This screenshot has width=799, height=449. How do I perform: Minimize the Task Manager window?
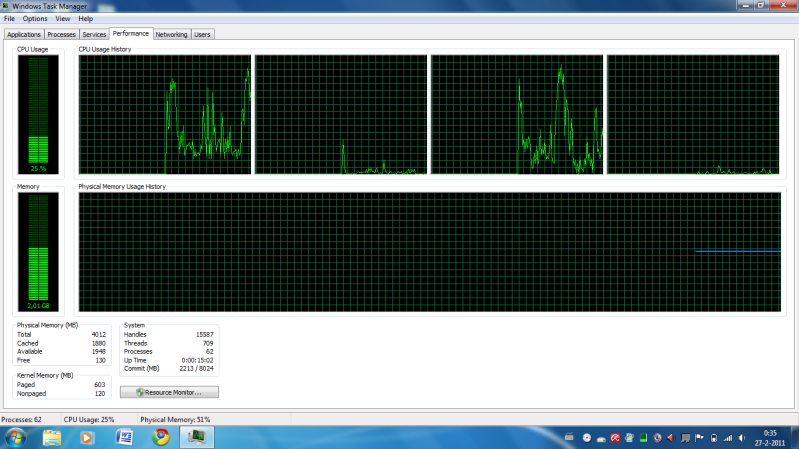coord(746,5)
